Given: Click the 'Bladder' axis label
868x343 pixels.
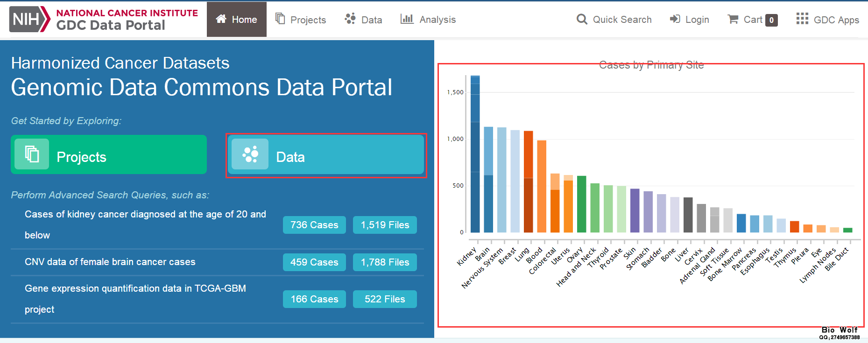Looking at the screenshot, I should coord(652,258).
